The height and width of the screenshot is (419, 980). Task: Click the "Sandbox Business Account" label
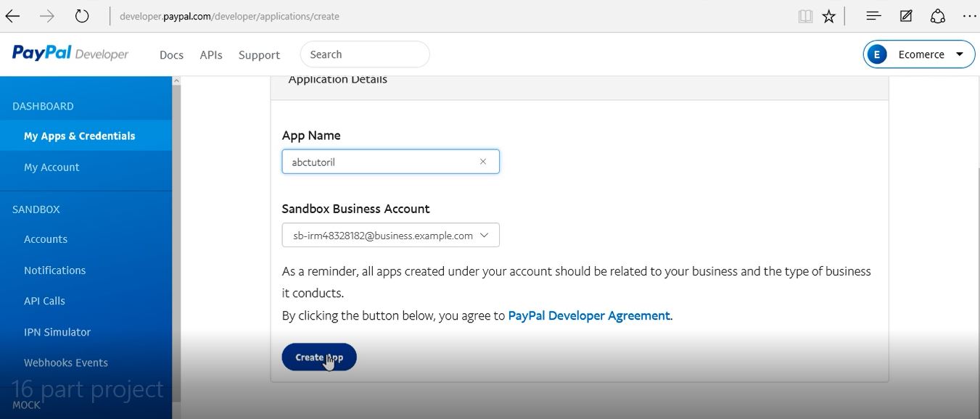(355, 209)
